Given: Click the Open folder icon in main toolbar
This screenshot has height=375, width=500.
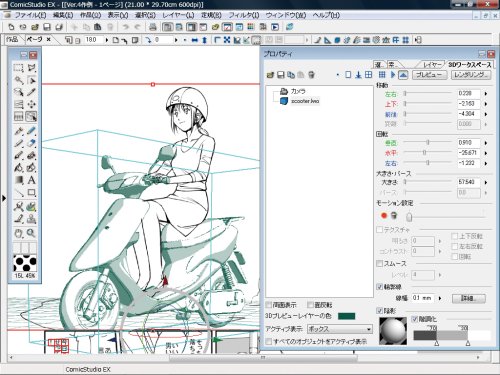Looking at the screenshot, I should (34, 27).
